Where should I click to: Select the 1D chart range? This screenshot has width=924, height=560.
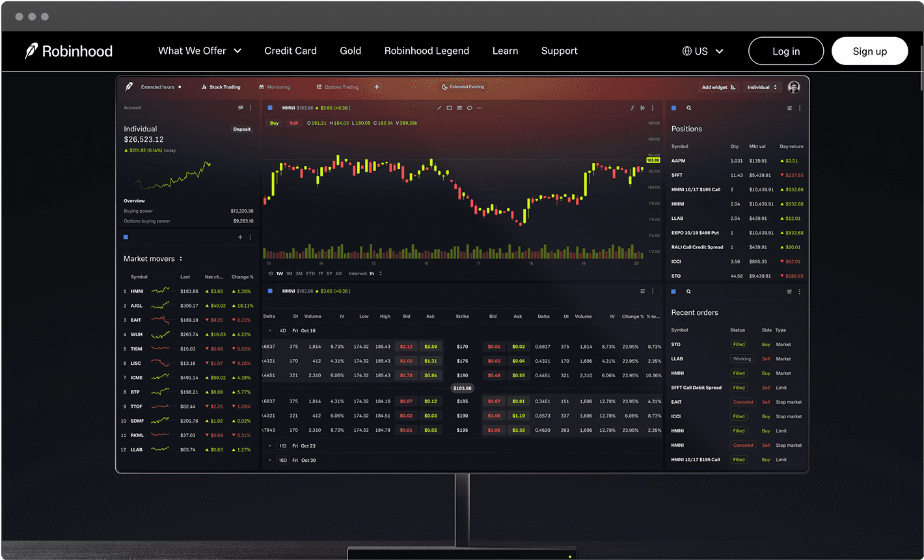pos(271,273)
